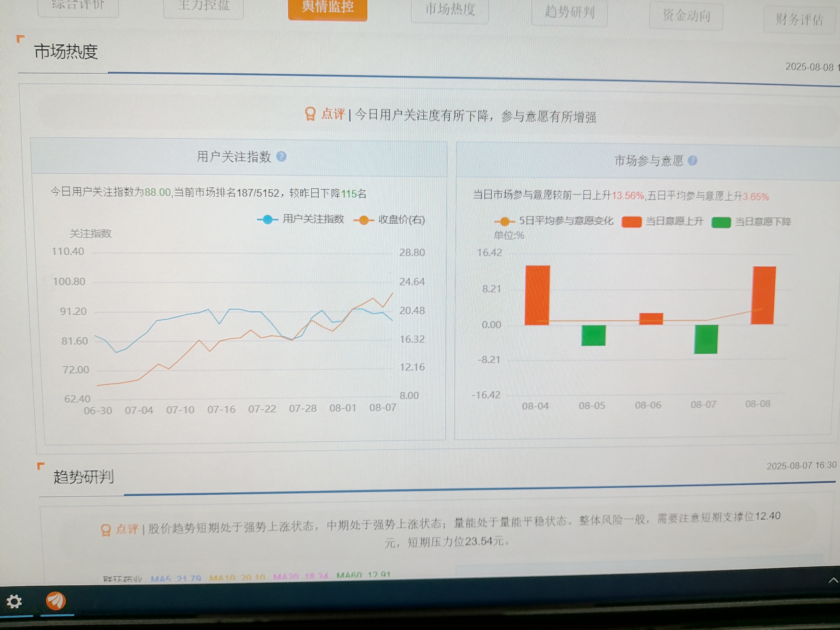Viewport: 840px width, 630px height.
Task: Open the settings gear in the taskbar
Action: [x=14, y=602]
